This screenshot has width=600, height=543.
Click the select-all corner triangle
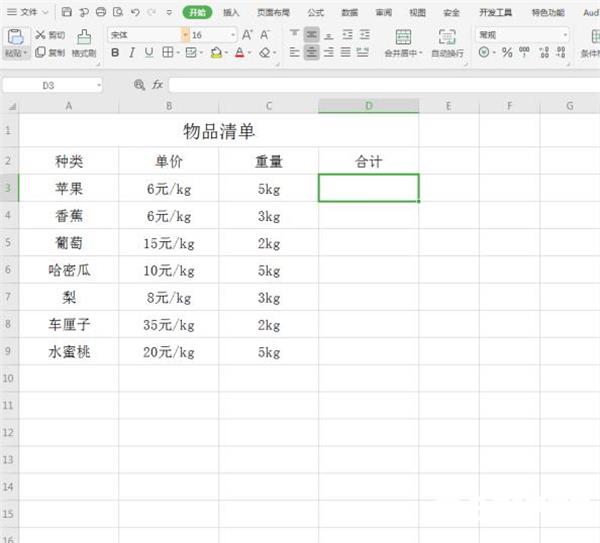[x=11, y=106]
